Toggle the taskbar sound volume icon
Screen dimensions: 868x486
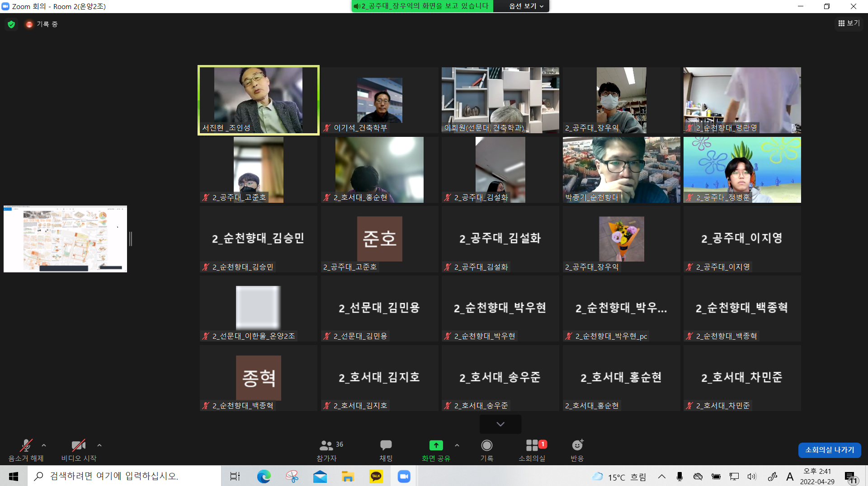(751, 477)
